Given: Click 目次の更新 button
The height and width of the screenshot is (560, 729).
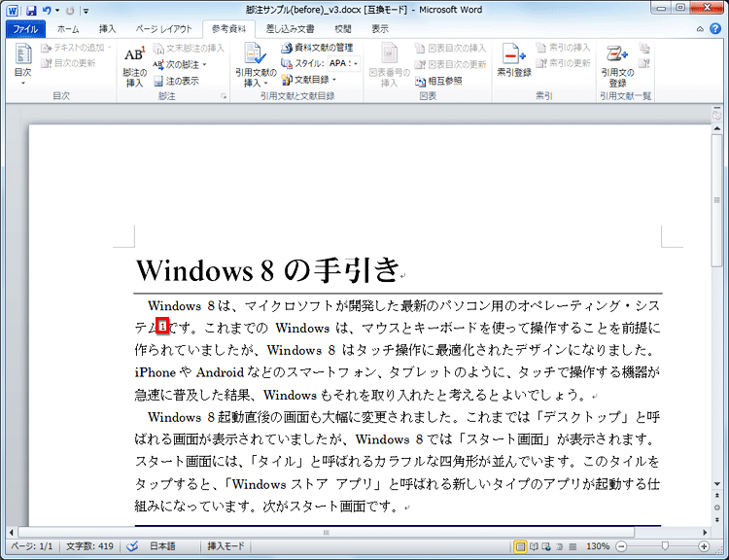Looking at the screenshot, I should pyautogui.click(x=68, y=63).
